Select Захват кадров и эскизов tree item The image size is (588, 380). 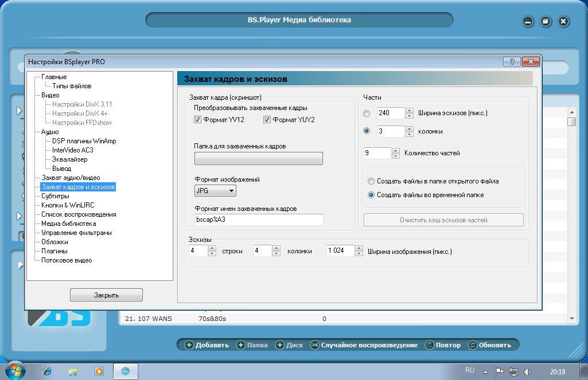(x=78, y=187)
